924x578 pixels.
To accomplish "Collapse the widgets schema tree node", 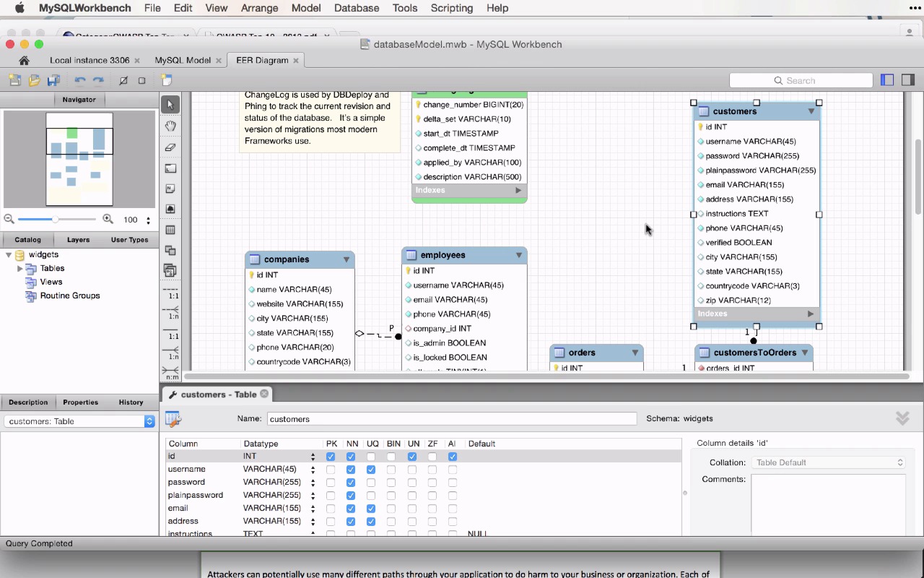I will click(x=9, y=255).
